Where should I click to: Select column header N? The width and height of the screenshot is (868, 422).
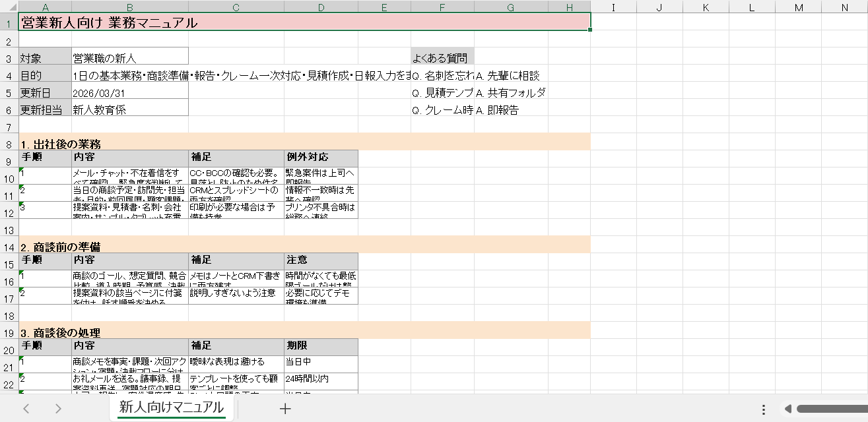click(x=845, y=7)
